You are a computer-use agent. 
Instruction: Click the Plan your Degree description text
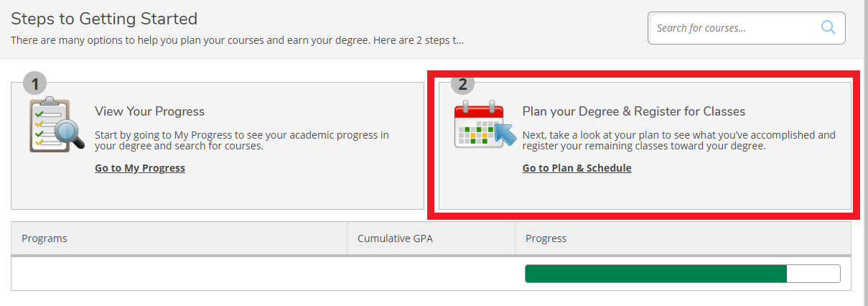[x=679, y=140]
